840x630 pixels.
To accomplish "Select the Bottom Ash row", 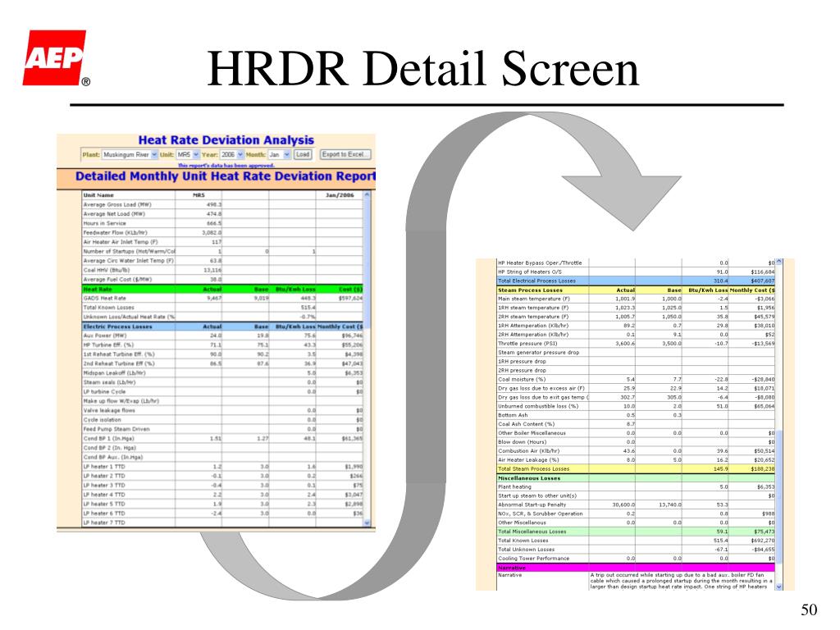I will click(636, 415).
